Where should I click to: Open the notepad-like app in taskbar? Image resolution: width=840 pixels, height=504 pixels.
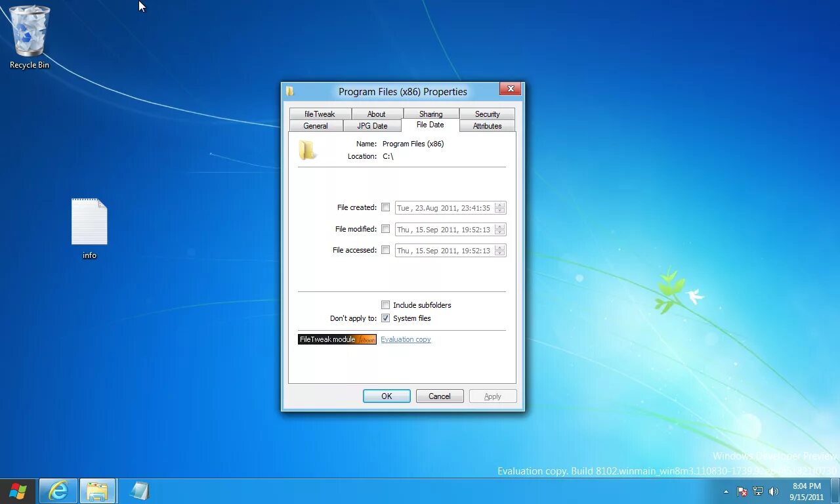pyautogui.click(x=139, y=491)
